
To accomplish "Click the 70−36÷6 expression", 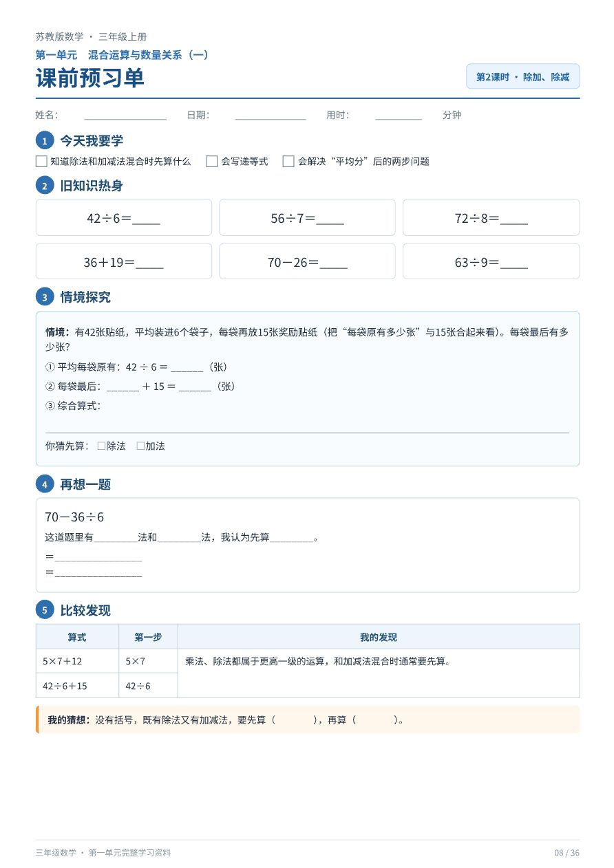I will pyautogui.click(x=74, y=517).
